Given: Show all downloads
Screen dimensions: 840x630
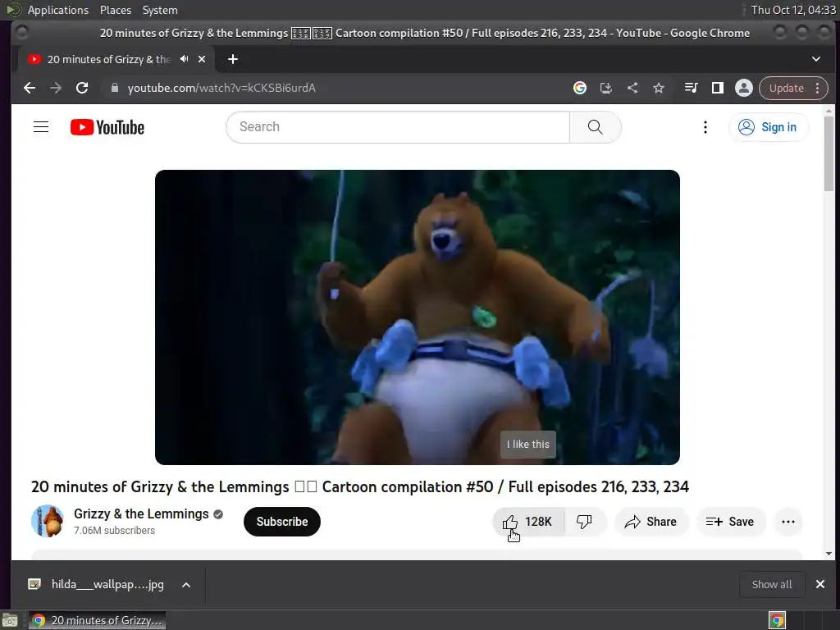Looking at the screenshot, I should click(x=771, y=584).
